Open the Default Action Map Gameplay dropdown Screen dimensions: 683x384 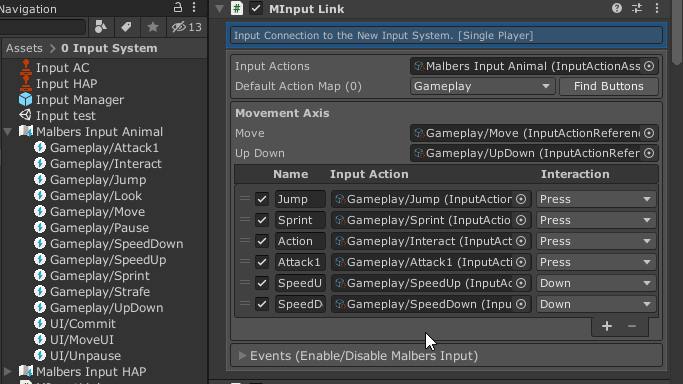[482, 86]
